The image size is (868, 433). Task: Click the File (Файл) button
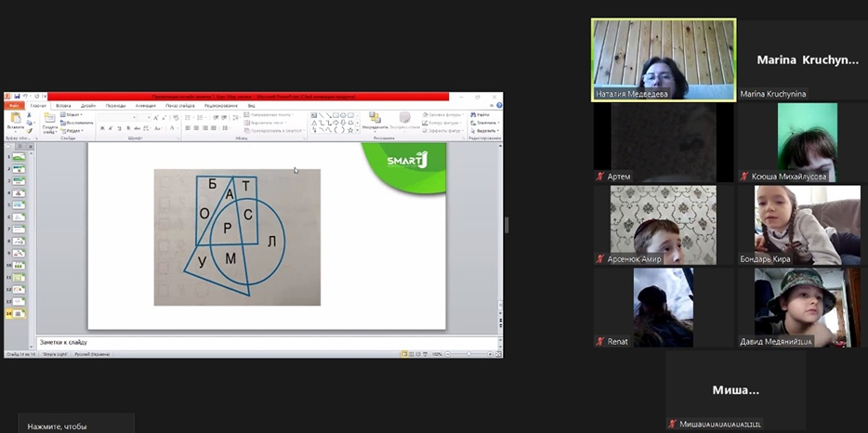pos(14,106)
